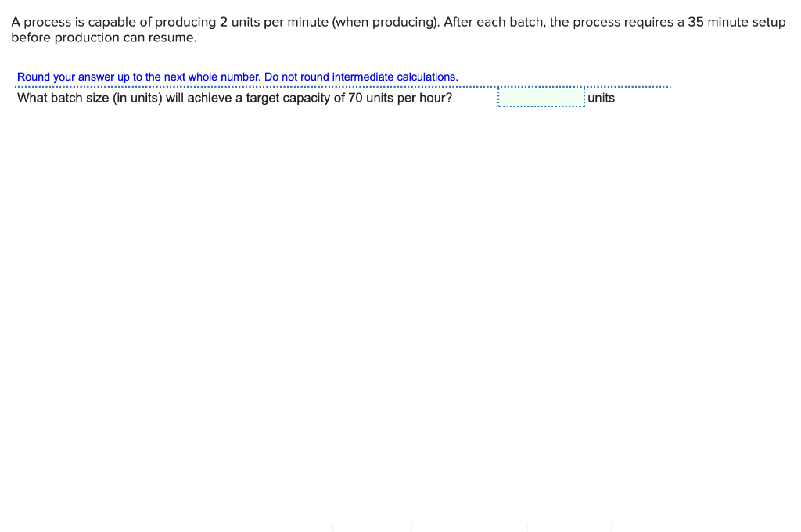Click the batch size question text
This screenshot has width=801, height=532.
[235, 98]
